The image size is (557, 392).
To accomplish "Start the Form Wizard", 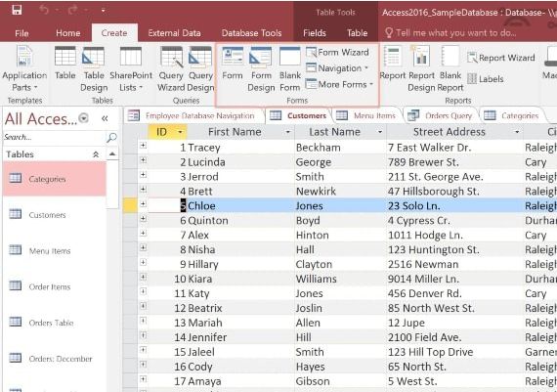I will [337, 52].
